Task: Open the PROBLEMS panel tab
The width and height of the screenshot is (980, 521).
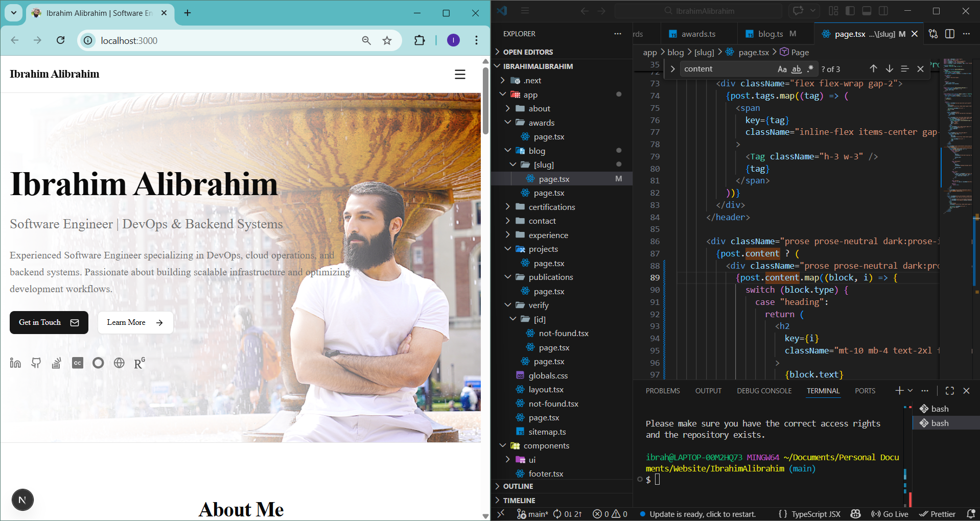Action: [x=662, y=391]
